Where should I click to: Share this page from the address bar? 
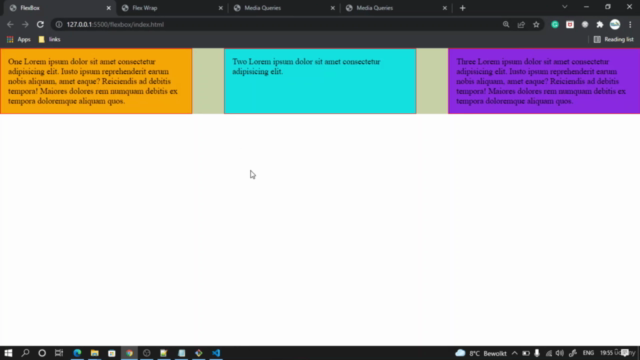click(x=521, y=24)
